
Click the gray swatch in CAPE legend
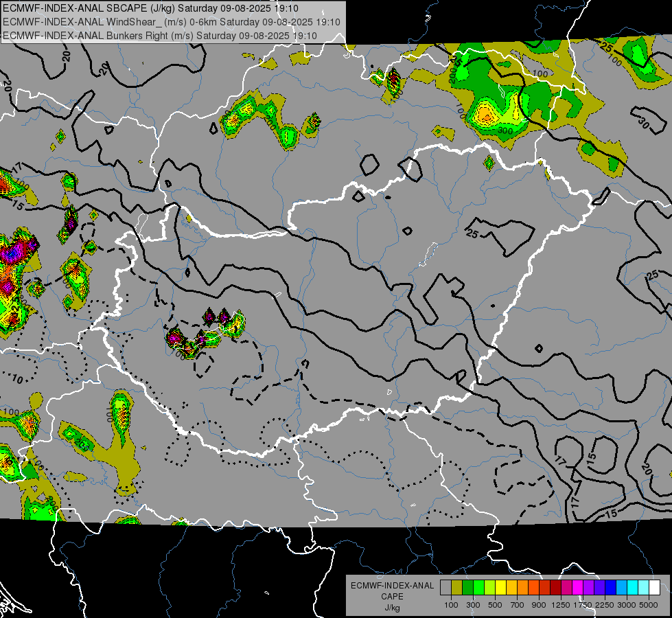click(445, 588)
